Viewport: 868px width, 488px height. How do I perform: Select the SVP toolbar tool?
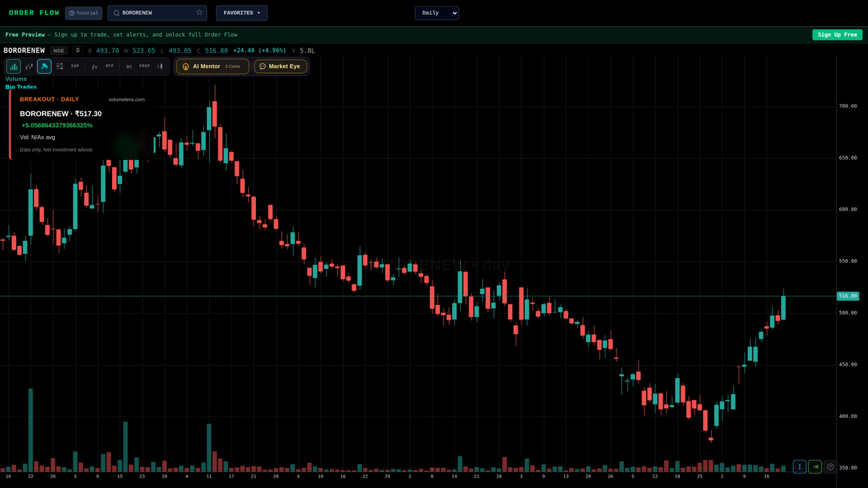[x=75, y=66]
